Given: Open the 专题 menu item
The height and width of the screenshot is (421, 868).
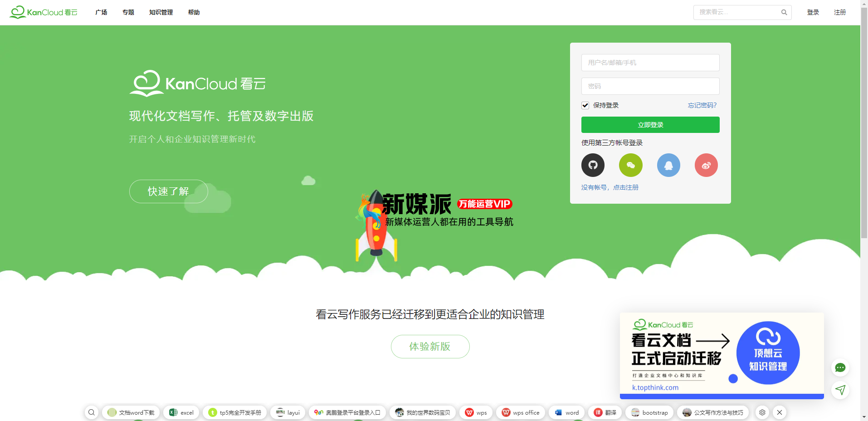Looking at the screenshot, I should click(x=128, y=12).
